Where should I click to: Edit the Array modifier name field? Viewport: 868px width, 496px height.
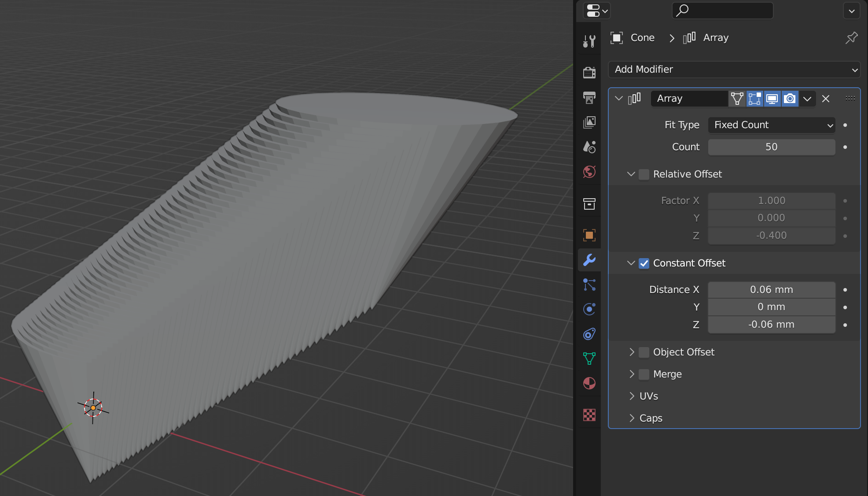(x=689, y=99)
